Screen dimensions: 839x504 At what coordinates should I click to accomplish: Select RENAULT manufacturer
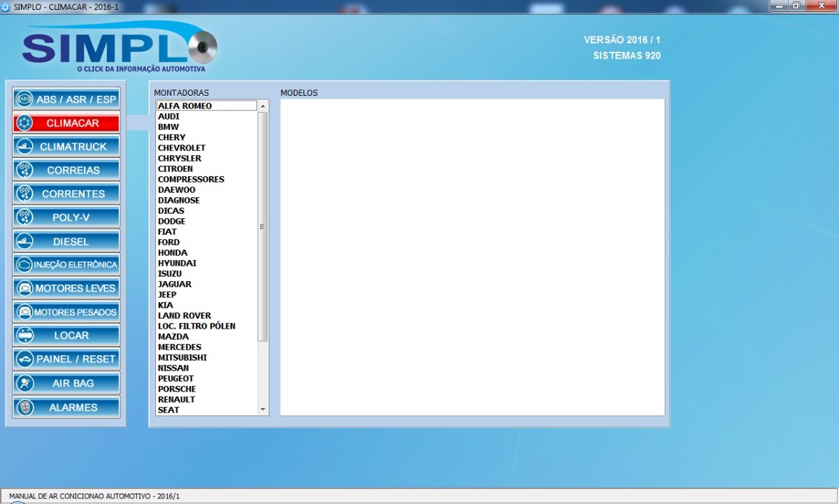206,399
